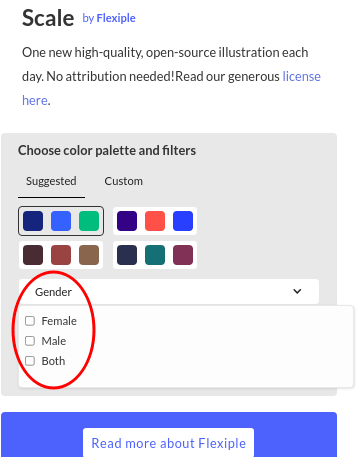362x457 pixels.
Task: Follow the 'by Flexiple' link
Action: [x=109, y=18]
